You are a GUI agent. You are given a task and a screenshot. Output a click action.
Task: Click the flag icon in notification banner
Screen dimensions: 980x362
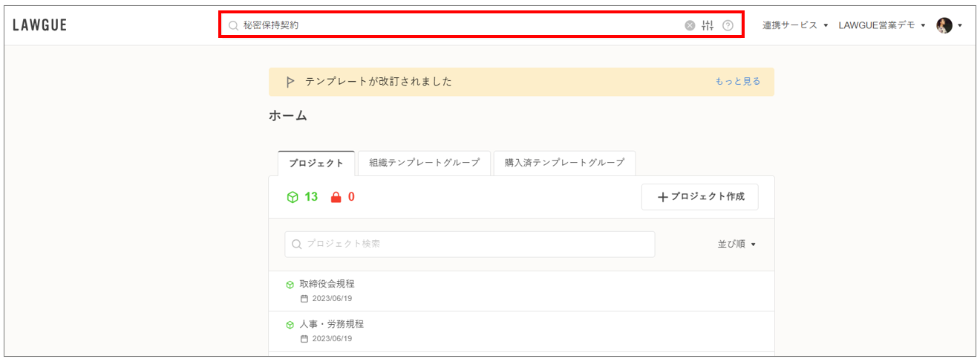click(x=290, y=82)
